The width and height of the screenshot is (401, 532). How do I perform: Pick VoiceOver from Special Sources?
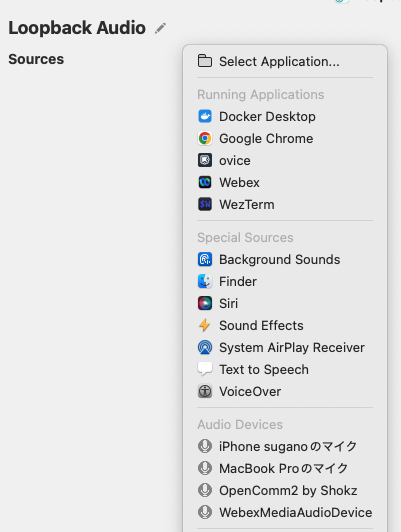[x=285, y=392]
